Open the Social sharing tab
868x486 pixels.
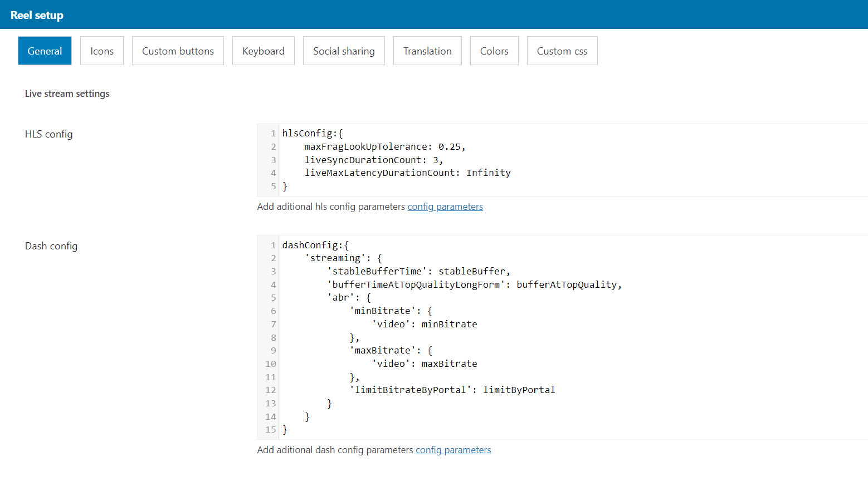coord(344,51)
